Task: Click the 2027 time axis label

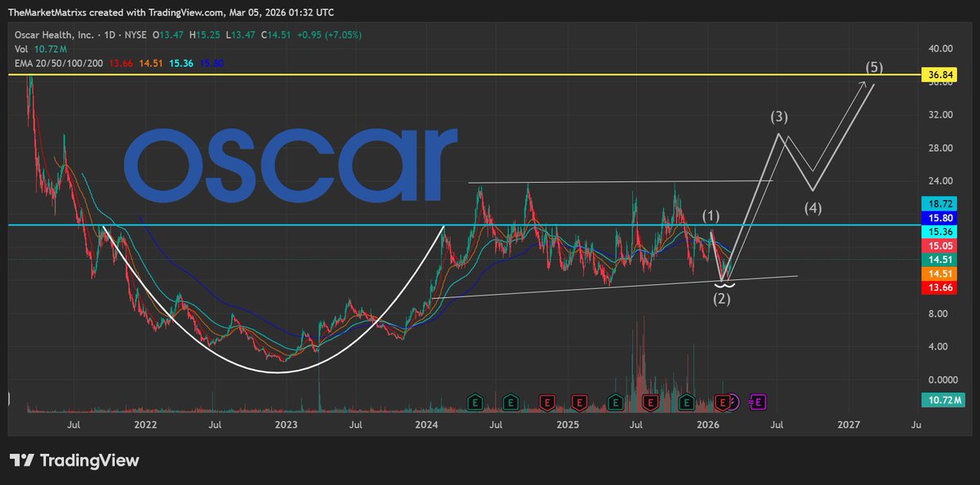Action: click(849, 425)
